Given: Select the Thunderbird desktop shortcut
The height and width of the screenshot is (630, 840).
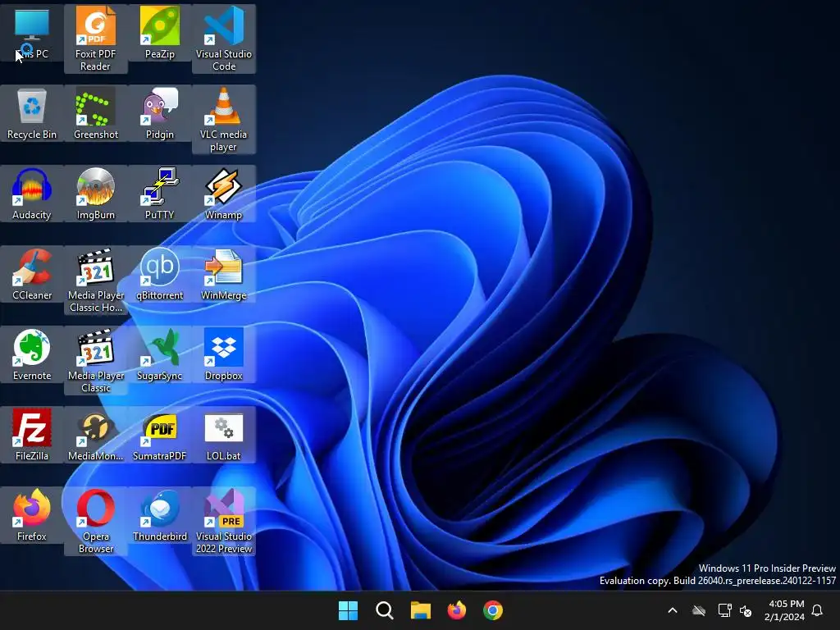Looking at the screenshot, I should 160,515.
